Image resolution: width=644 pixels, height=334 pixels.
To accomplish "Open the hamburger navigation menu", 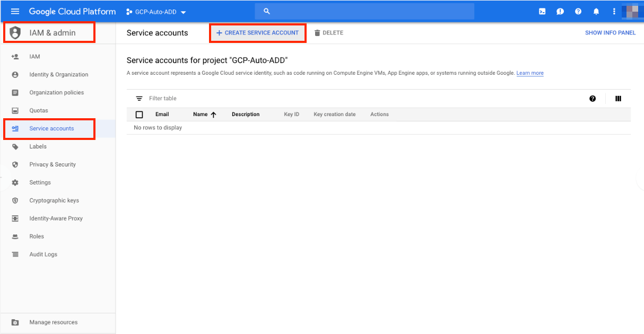I will pos(15,11).
